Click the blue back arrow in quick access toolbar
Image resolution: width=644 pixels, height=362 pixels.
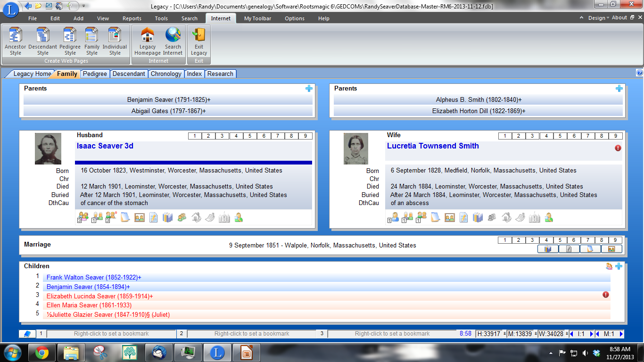(x=28, y=6)
